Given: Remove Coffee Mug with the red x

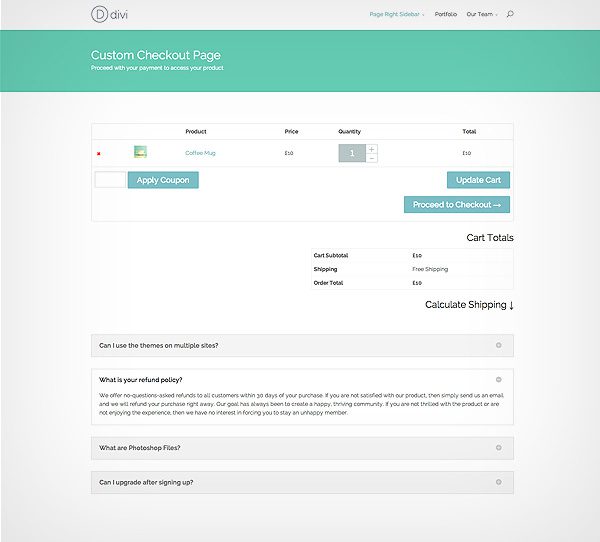Looking at the screenshot, I should click(99, 153).
